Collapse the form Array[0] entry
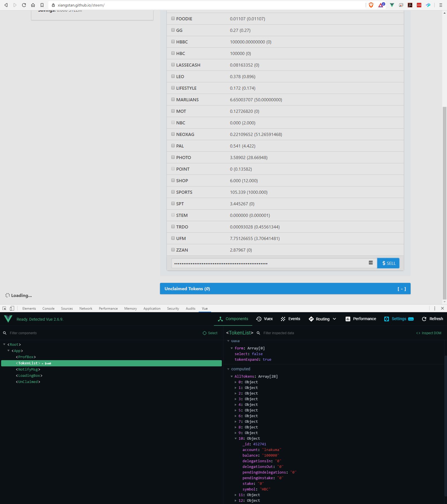 click(x=232, y=348)
